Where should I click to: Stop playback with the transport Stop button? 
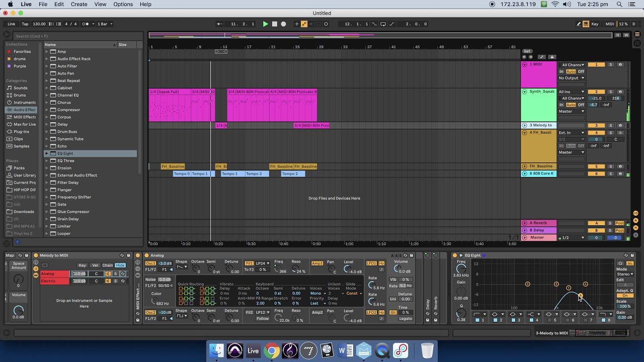274,24
